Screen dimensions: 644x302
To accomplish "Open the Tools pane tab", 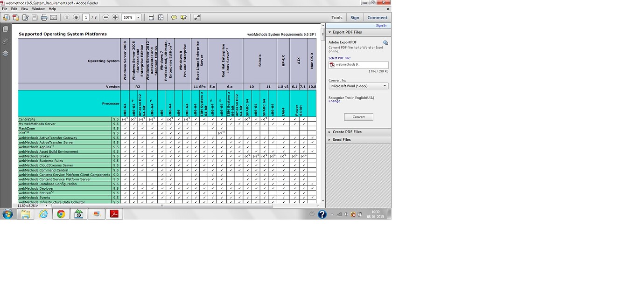I will [x=337, y=18].
